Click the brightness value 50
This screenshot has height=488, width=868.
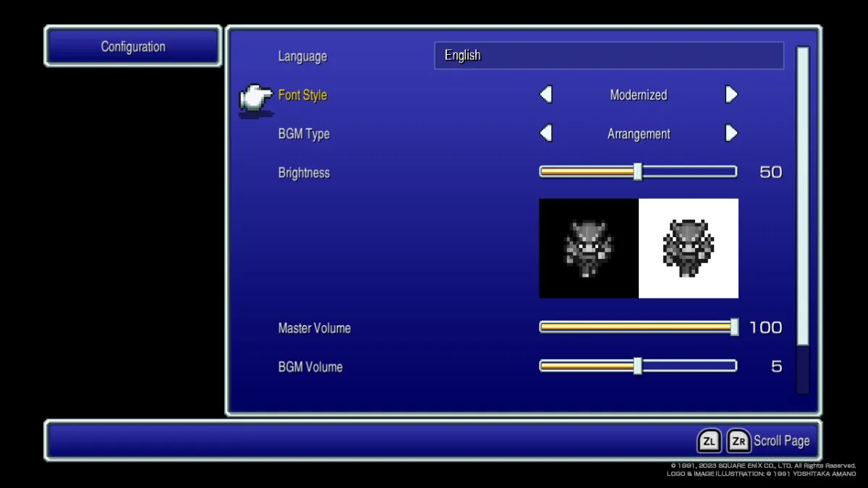pyautogui.click(x=771, y=172)
